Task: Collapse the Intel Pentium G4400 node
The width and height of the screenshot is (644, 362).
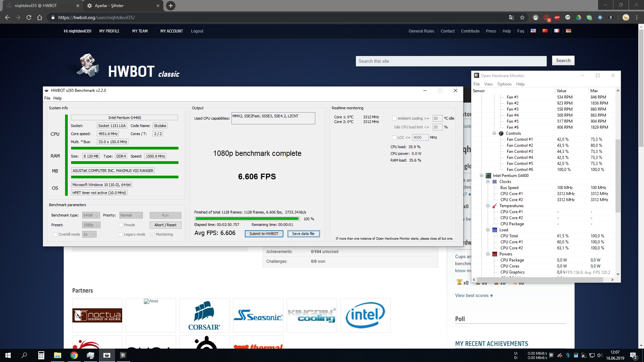Action: tap(481, 176)
